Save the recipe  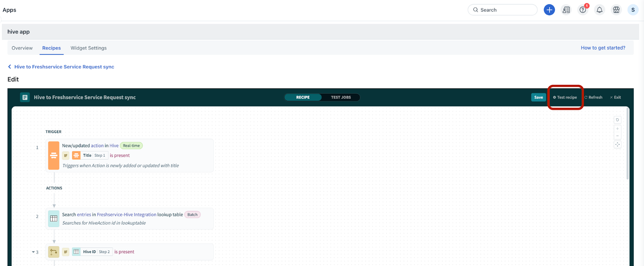point(539,97)
